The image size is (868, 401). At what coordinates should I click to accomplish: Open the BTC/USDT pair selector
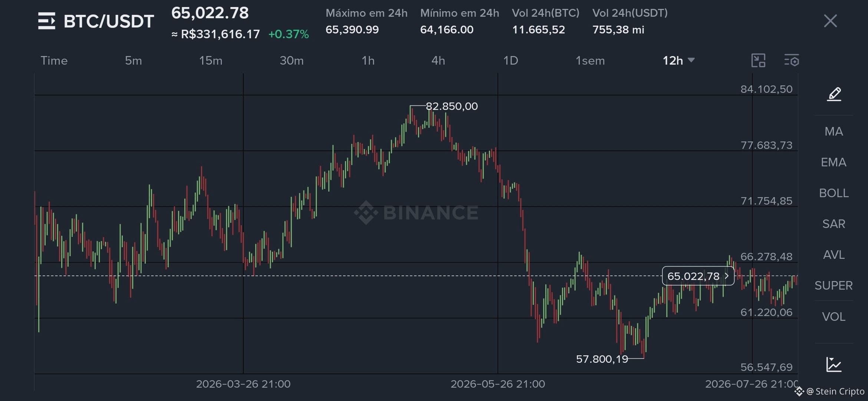[109, 21]
